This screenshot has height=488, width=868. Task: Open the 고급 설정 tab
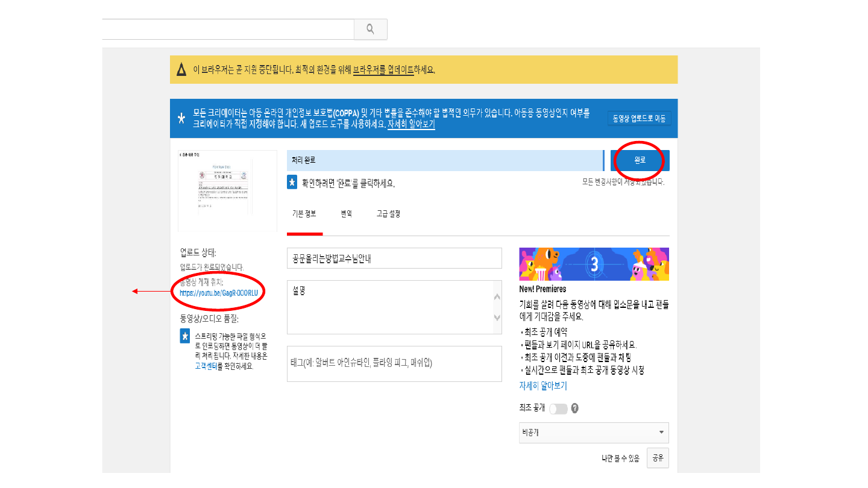pyautogui.click(x=388, y=214)
